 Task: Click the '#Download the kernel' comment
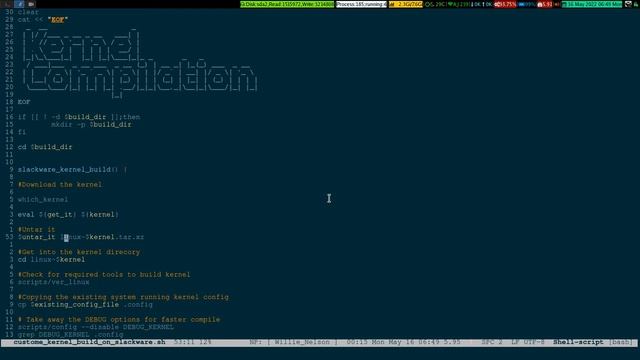60,184
